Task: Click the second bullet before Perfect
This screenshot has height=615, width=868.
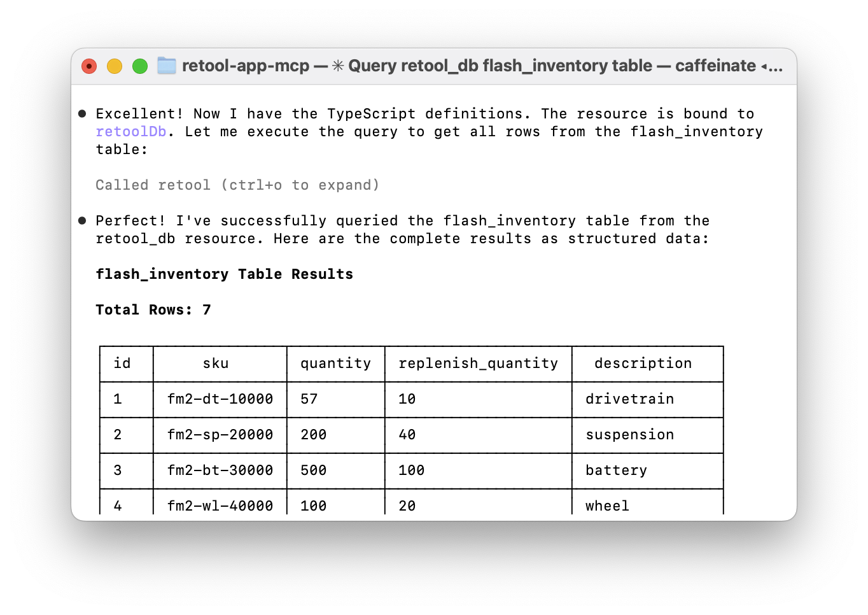Action: [82, 221]
